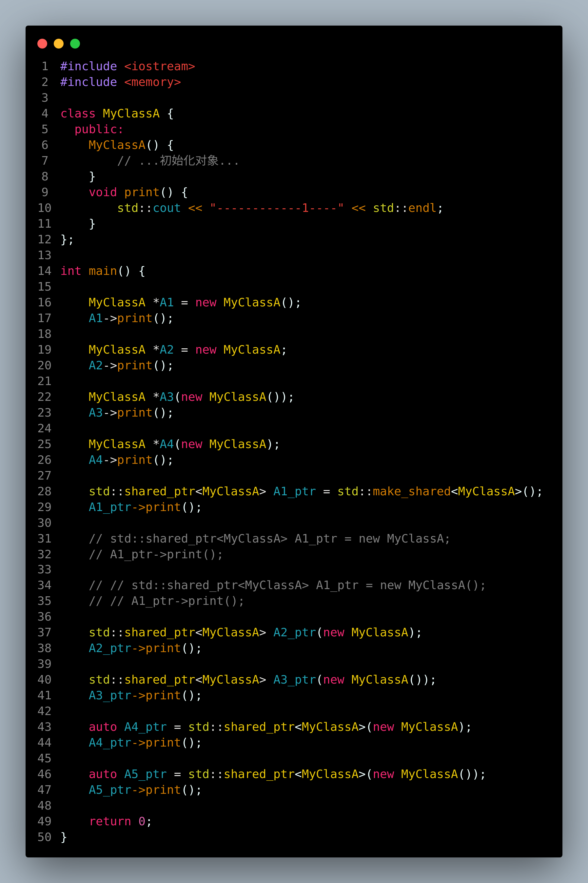Click 'A1_ptr->print();' on line 29
Screen dimensions: 588x883
(146, 507)
